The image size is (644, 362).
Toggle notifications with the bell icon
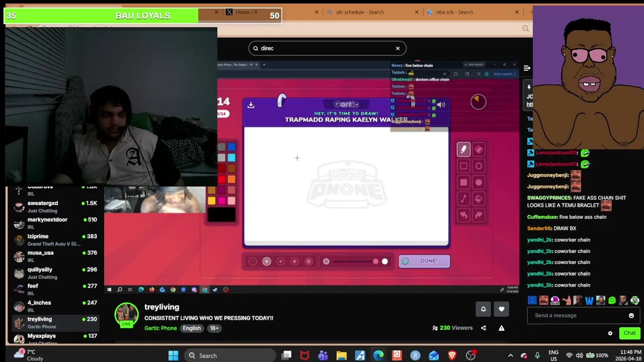pos(484,309)
